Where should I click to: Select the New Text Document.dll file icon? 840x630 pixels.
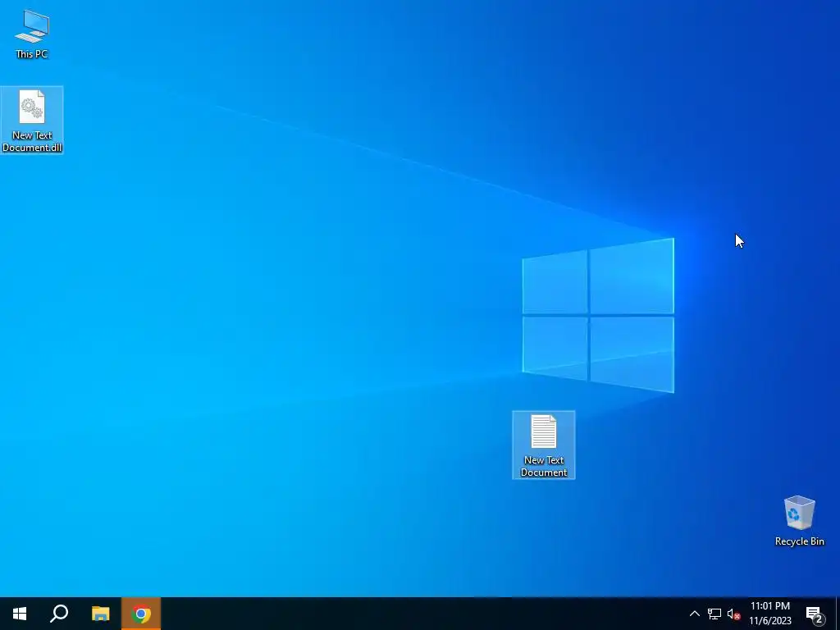pos(32,120)
